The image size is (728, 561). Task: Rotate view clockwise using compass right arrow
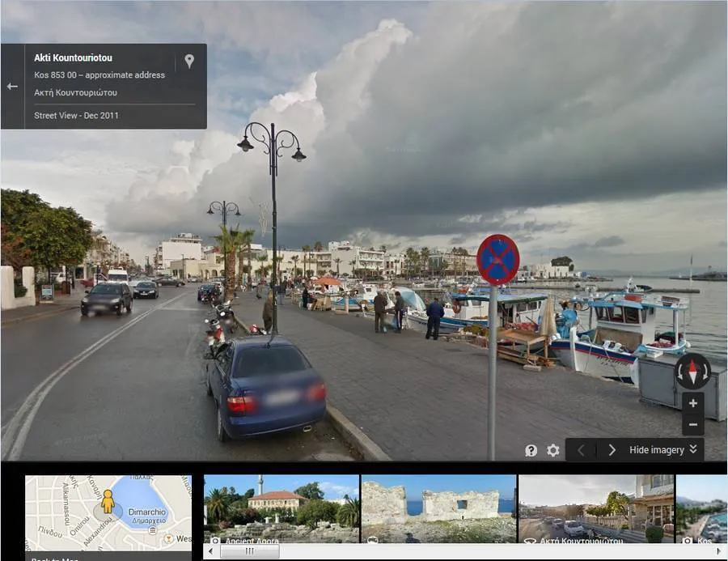[706, 372]
